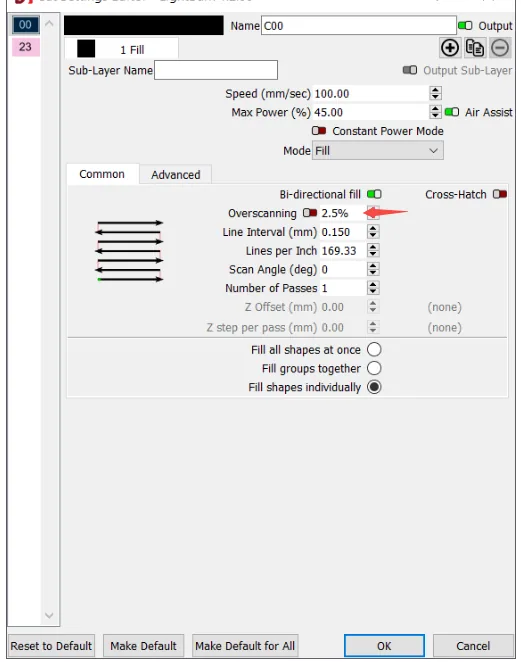Click the Overscanning 2.5% field
Screen dimensions: 521x662
343,213
